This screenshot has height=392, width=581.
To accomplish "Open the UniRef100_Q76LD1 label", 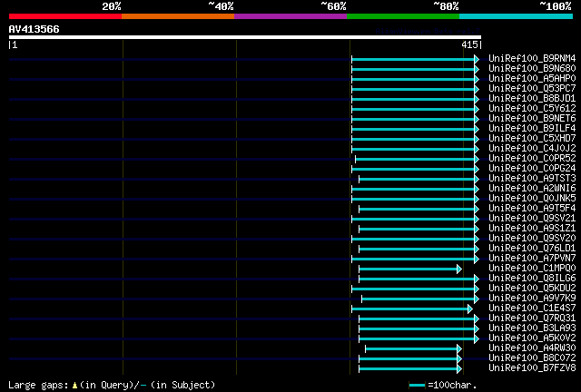I will click(532, 249).
